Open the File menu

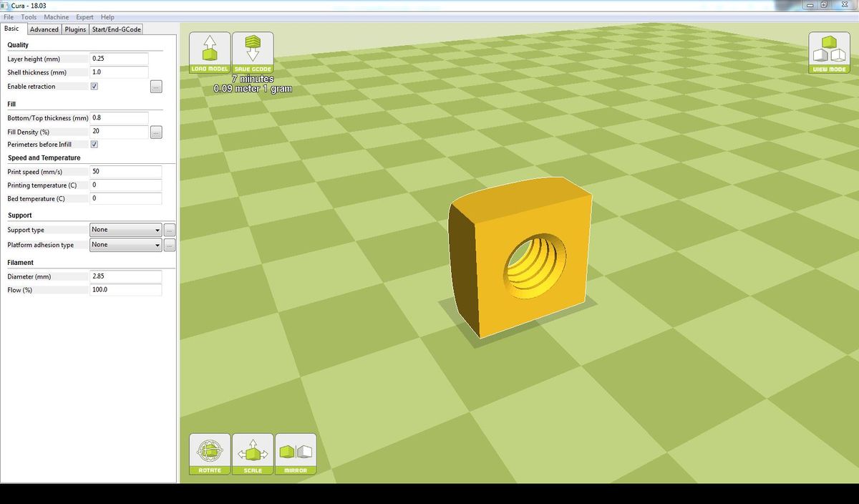pyautogui.click(x=9, y=17)
